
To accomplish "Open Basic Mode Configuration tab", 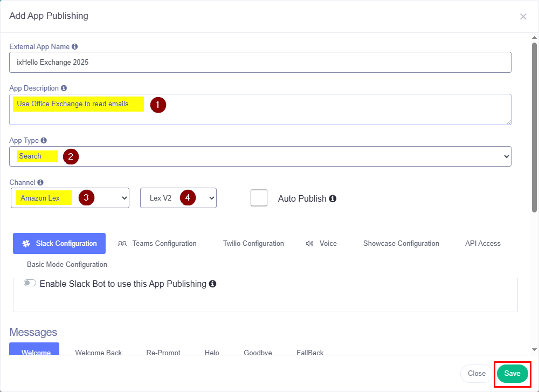I will (67, 264).
